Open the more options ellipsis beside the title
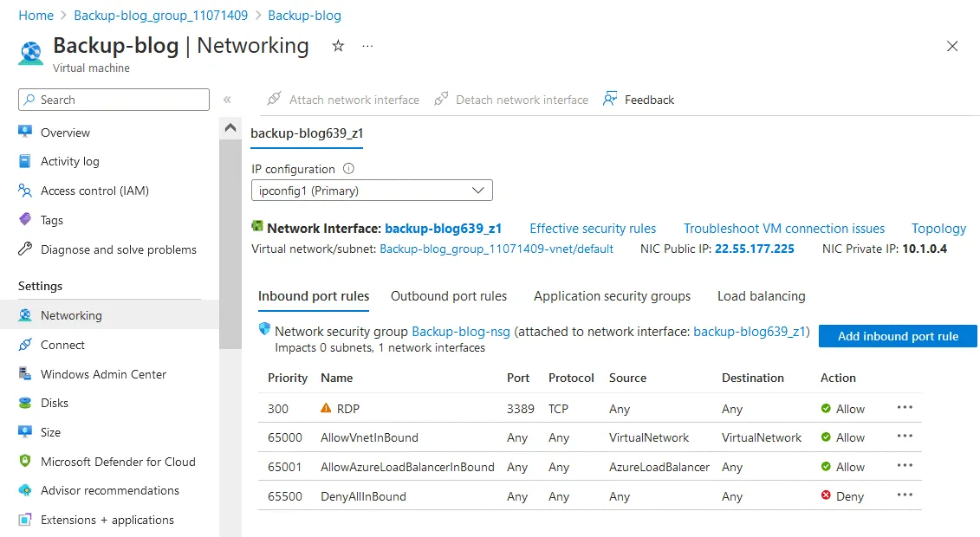The height and width of the screenshot is (537, 980). [x=367, y=46]
